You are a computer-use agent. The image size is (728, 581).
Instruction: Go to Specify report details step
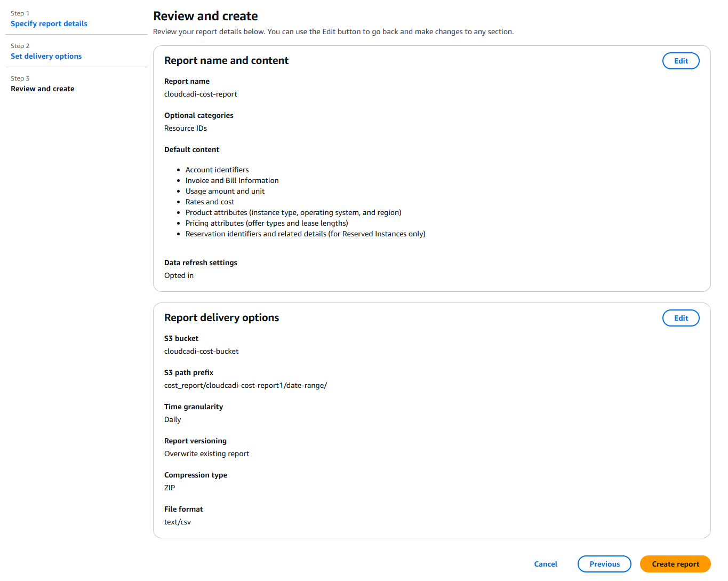tap(49, 23)
